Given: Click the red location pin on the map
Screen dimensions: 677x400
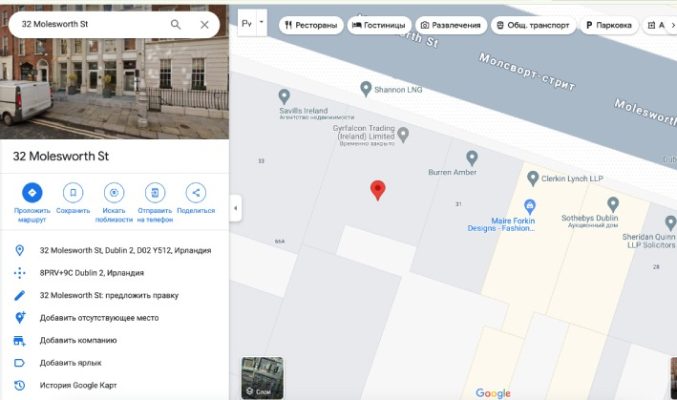Looking at the screenshot, I should click(x=378, y=189).
